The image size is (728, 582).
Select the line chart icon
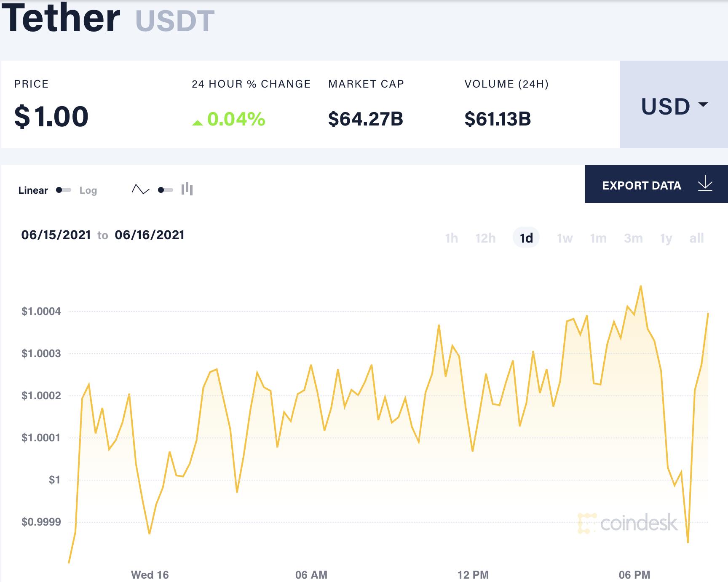(x=140, y=190)
